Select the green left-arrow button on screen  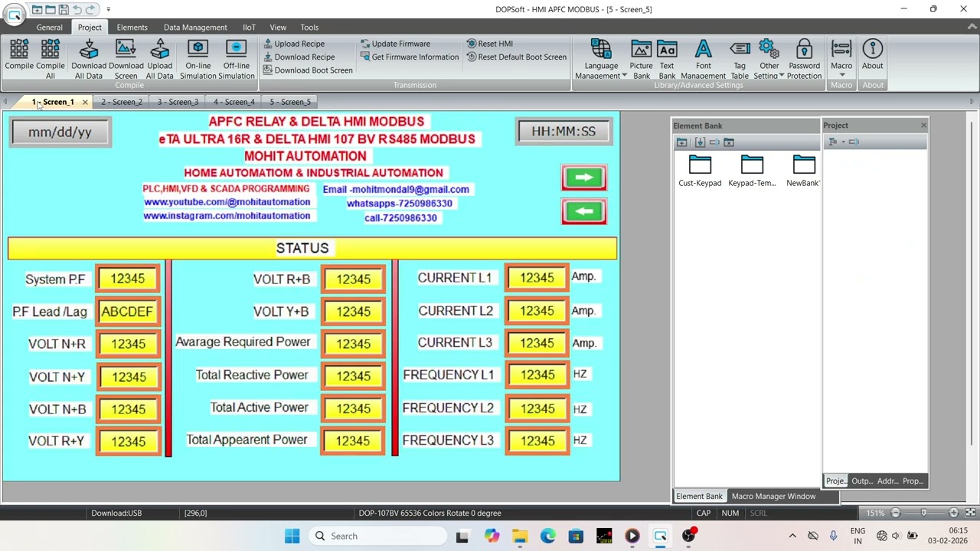tap(584, 212)
